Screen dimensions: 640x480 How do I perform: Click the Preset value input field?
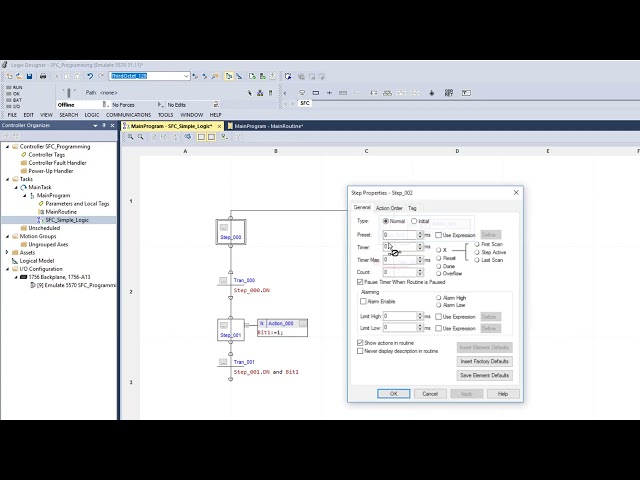coord(400,235)
